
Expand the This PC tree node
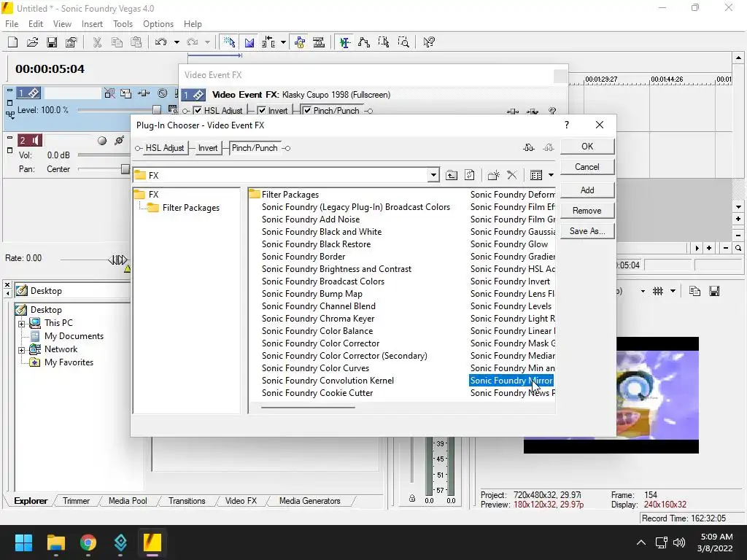point(21,324)
